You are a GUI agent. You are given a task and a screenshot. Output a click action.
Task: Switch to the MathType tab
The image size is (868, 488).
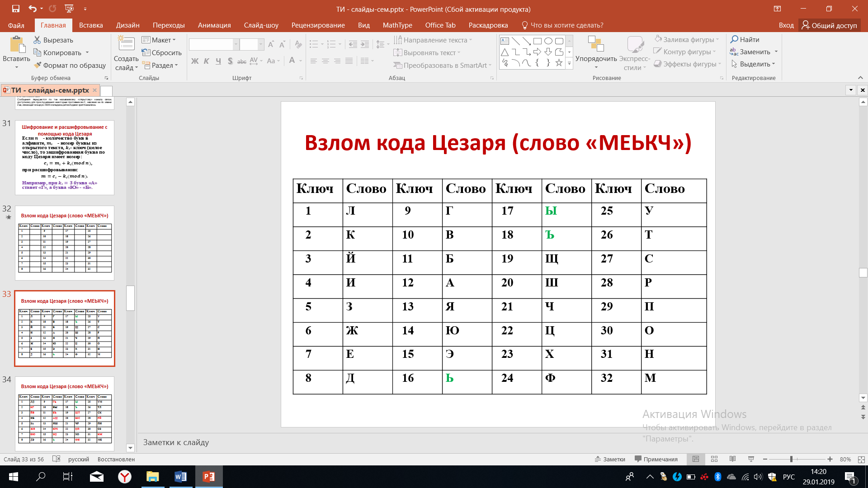tap(397, 25)
